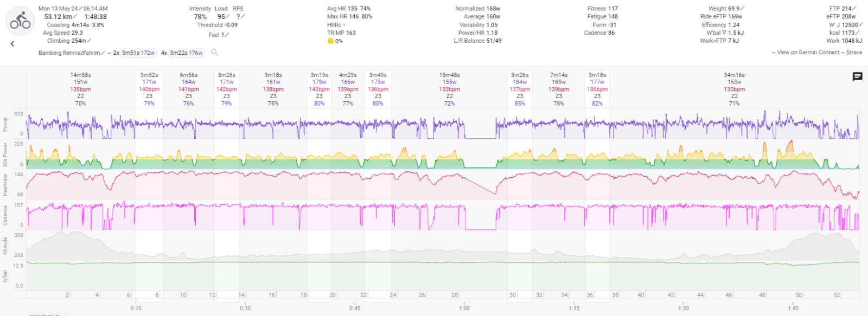Select the 2x 3m51s 172w interval chip
This screenshot has height=316, width=868.
point(138,53)
